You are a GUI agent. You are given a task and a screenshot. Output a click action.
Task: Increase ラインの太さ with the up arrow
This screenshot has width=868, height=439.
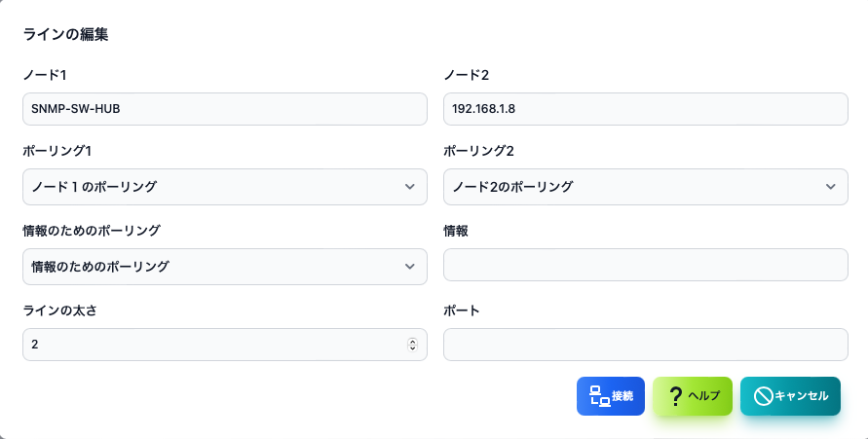click(412, 341)
